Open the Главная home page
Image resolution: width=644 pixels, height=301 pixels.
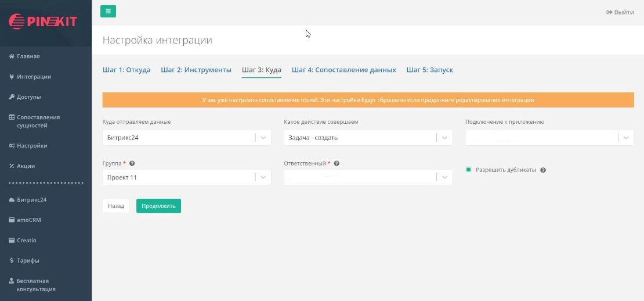tap(28, 56)
